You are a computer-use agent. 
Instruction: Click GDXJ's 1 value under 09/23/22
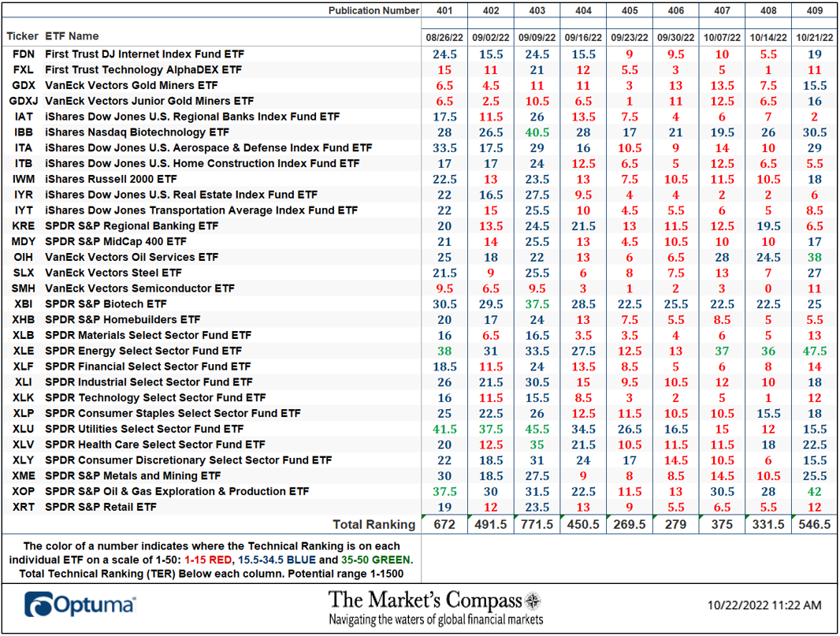630,101
